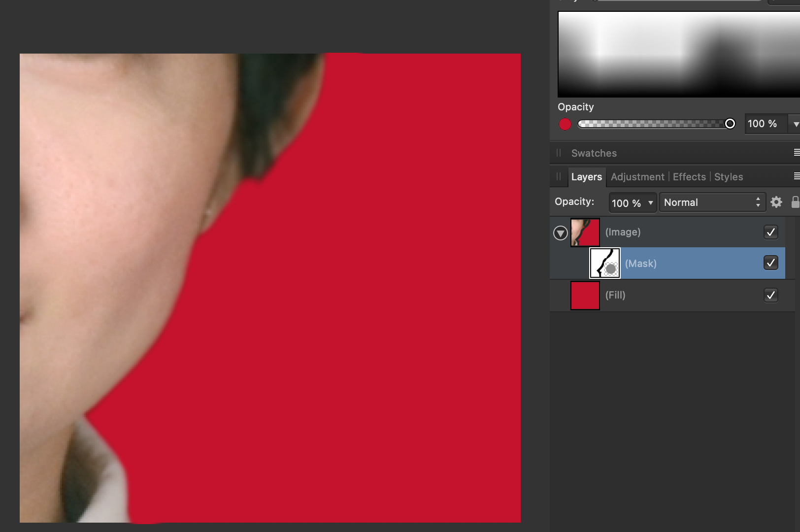Screen dimensions: 800x532
Task: Open the Normal blend mode dropdown
Action: click(x=712, y=202)
